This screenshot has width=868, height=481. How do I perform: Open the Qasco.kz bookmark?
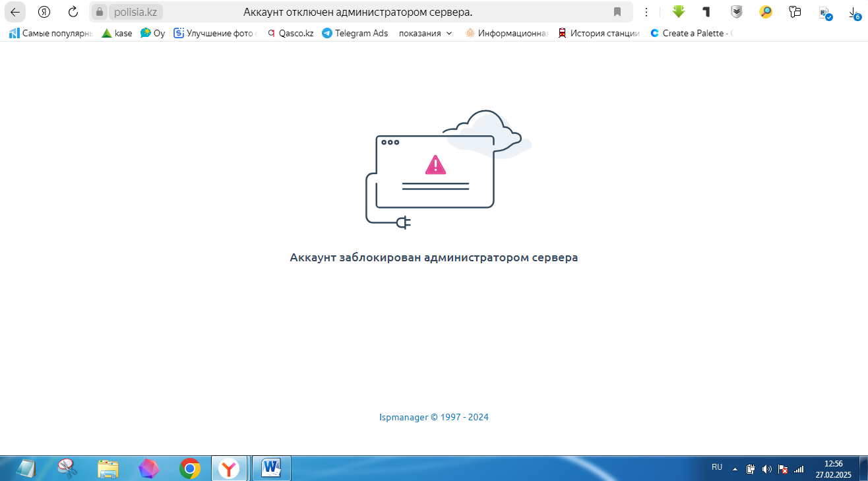[x=290, y=33]
